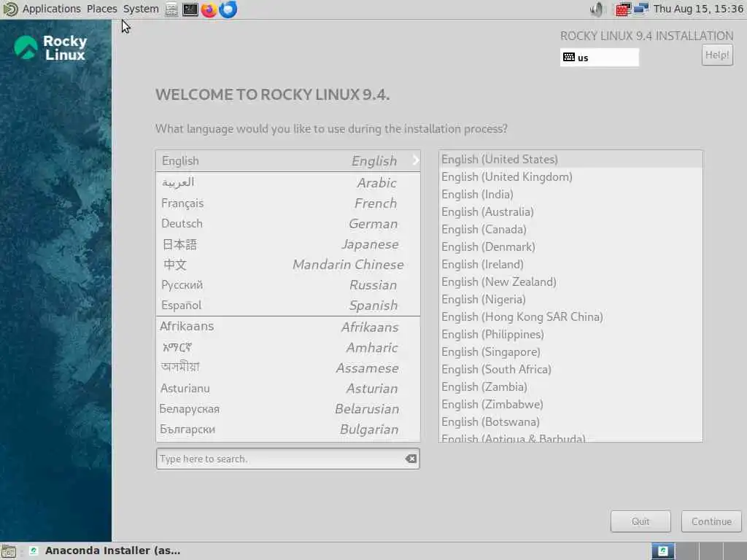This screenshot has width=747, height=560.
Task: Open the clock showing Thu Aug 15
Action: [698, 9]
